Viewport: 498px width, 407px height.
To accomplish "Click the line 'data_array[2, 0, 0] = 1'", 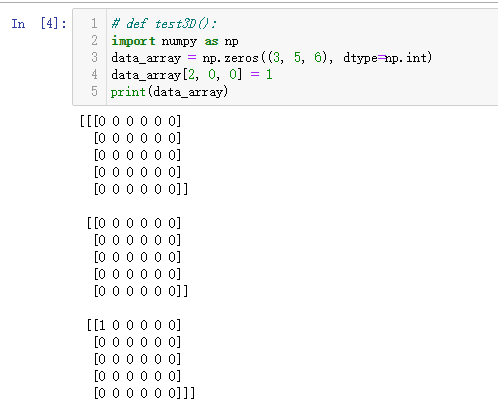I will pyautogui.click(x=192, y=75).
